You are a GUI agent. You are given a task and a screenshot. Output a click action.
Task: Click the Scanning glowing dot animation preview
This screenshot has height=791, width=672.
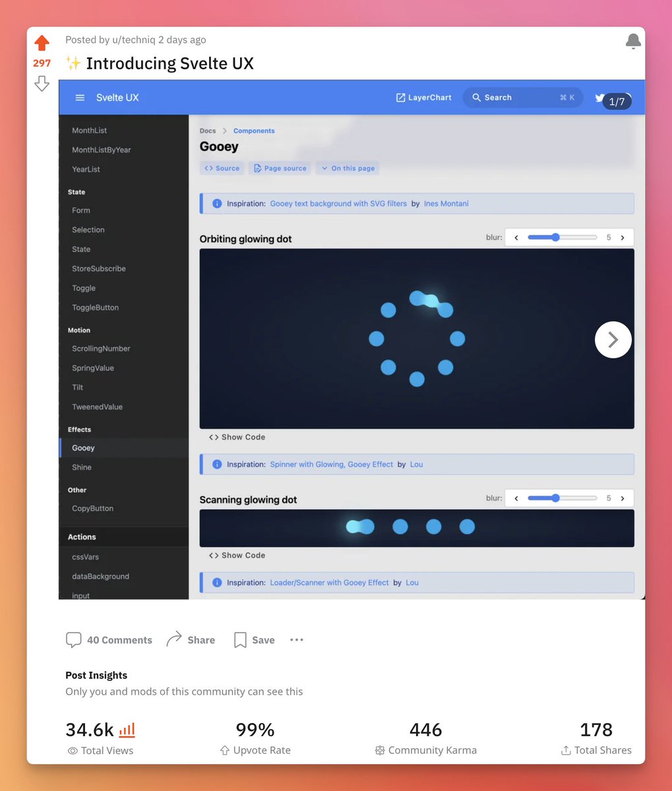[x=417, y=528]
